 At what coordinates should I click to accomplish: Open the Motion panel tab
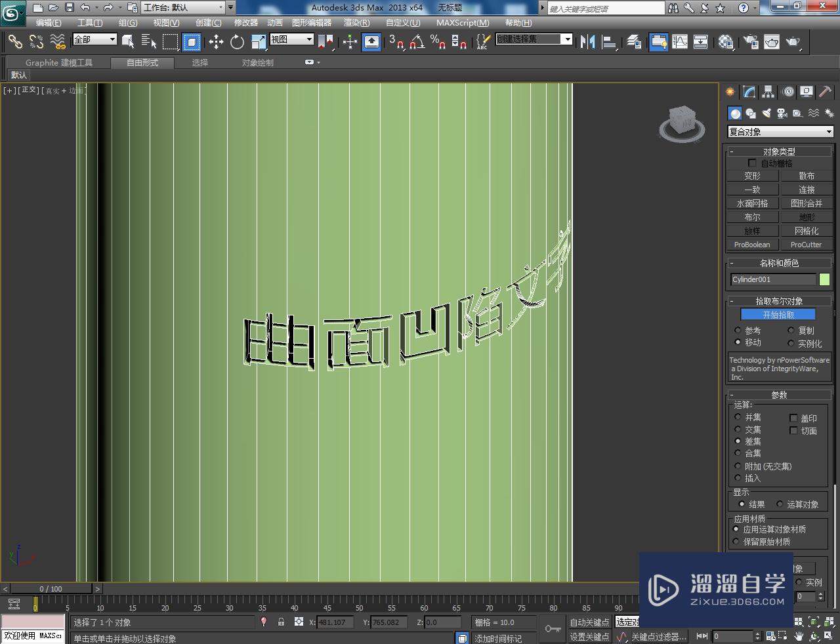click(x=787, y=92)
